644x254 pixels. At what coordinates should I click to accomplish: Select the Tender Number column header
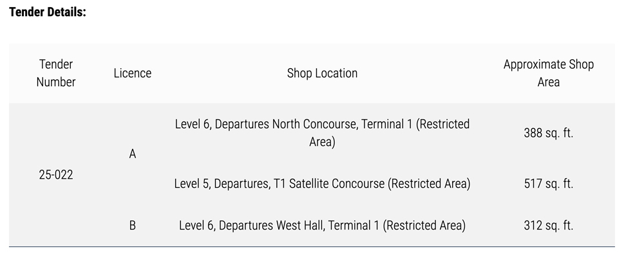(56, 73)
